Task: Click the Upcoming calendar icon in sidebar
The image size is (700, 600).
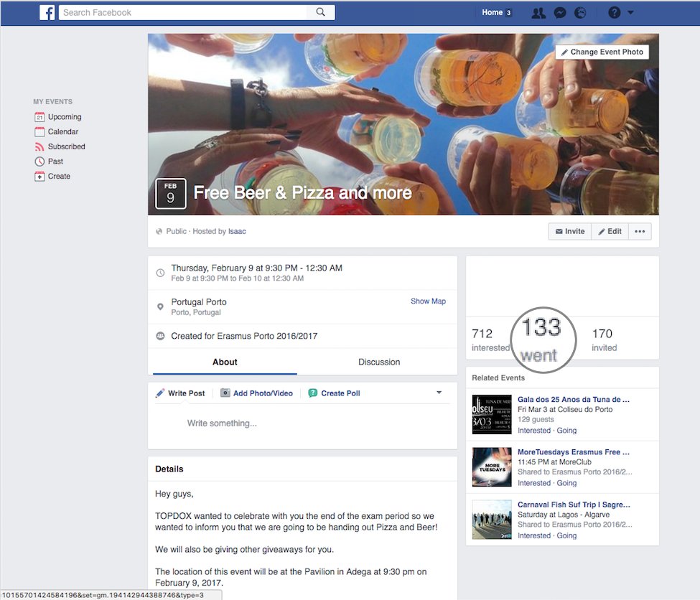Action: 39,117
